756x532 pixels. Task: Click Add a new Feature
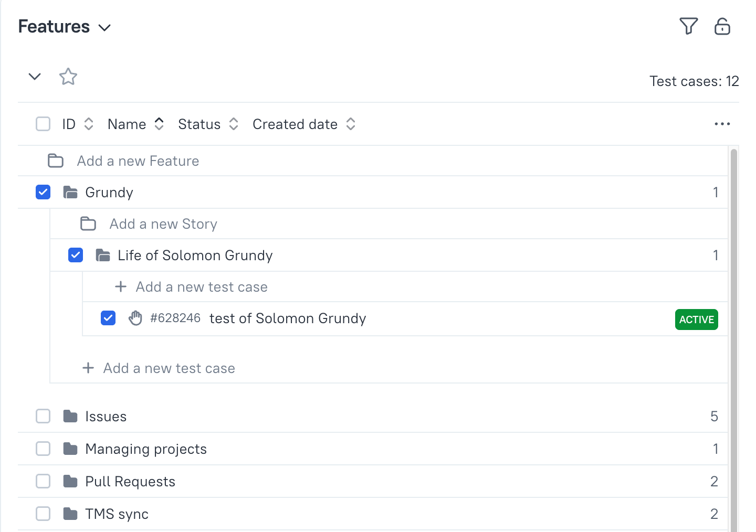click(x=138, y=161)
